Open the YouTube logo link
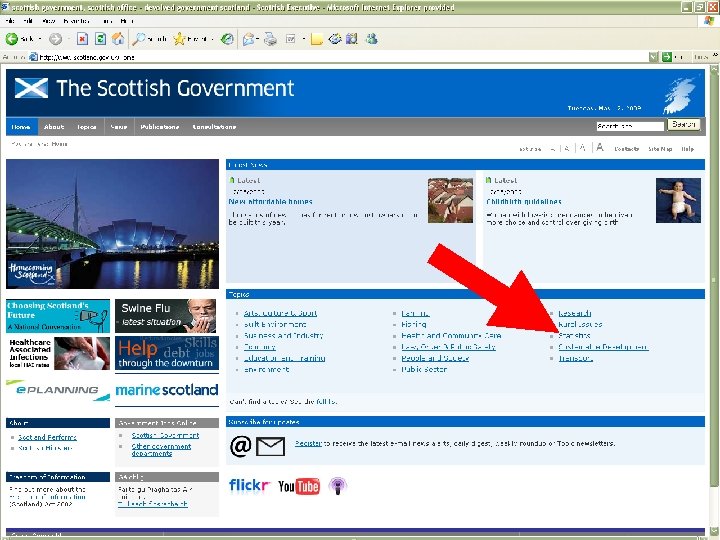The width and height of the screenshot is (720, 540). pos(298,486)
